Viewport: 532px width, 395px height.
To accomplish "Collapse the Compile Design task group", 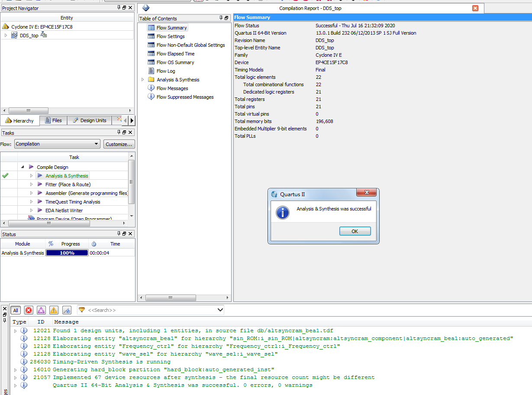I will coord(23,167).
